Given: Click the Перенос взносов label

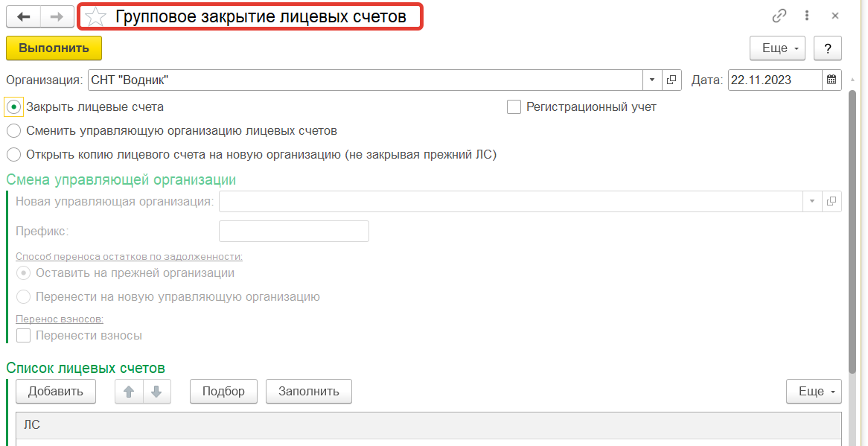Looking at the screenshot, I should (60, 319).
